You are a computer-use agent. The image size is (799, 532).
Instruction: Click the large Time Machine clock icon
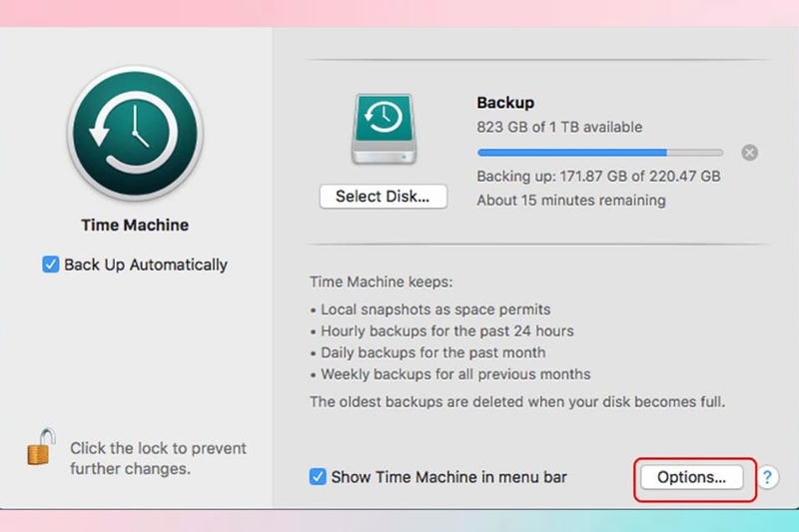click(135, 133)
